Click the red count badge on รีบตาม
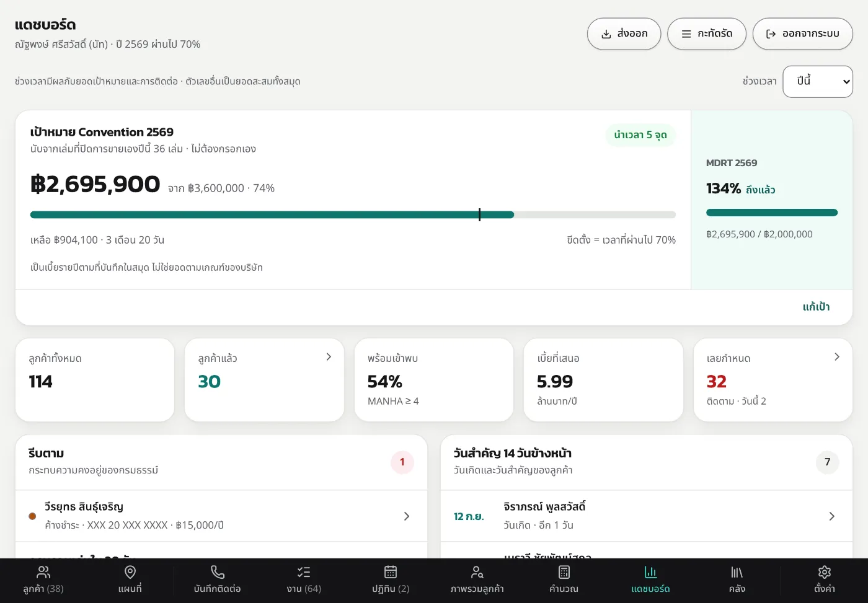868x603 pixels. (x=402, y=462)
